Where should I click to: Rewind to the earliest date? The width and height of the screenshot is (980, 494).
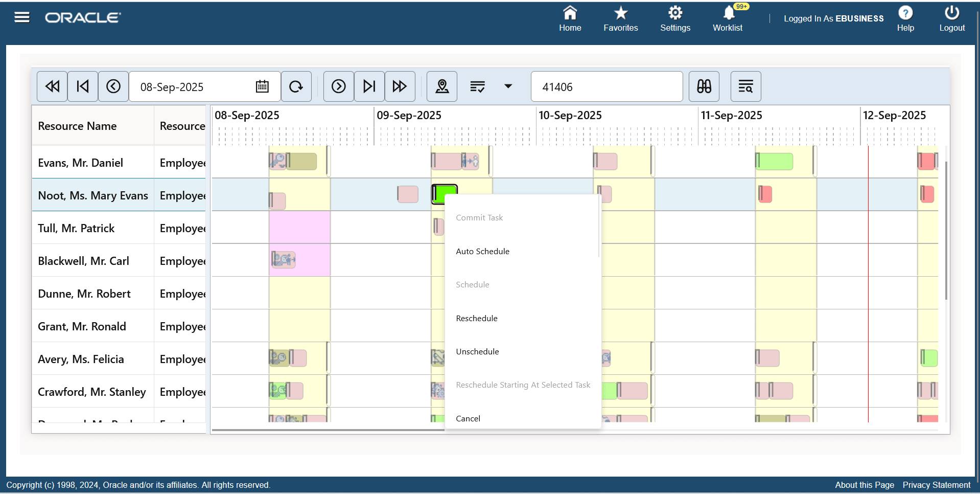(52, 86)
